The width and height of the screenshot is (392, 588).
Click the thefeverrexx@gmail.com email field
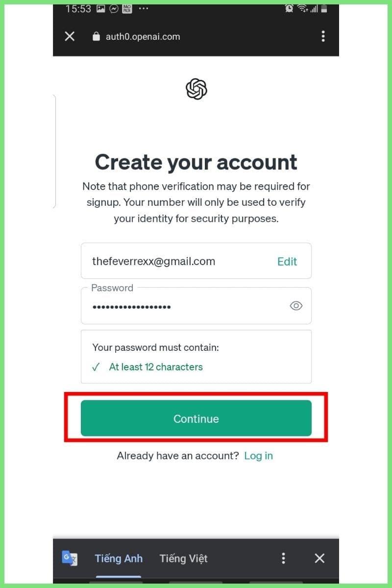click(167, 261)
